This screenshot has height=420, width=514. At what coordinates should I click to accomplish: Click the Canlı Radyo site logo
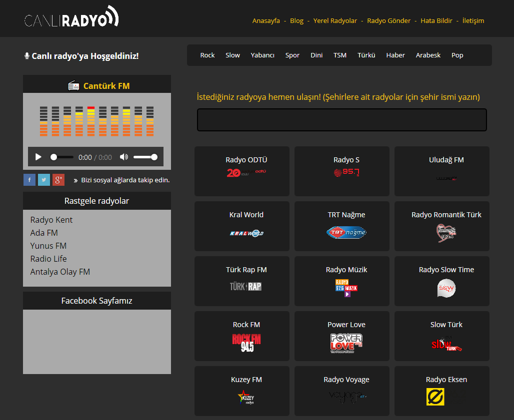[x=71, y=16]
